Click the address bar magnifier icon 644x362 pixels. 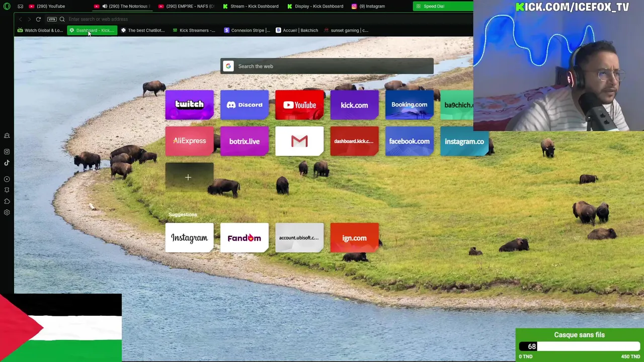point(62,19)
